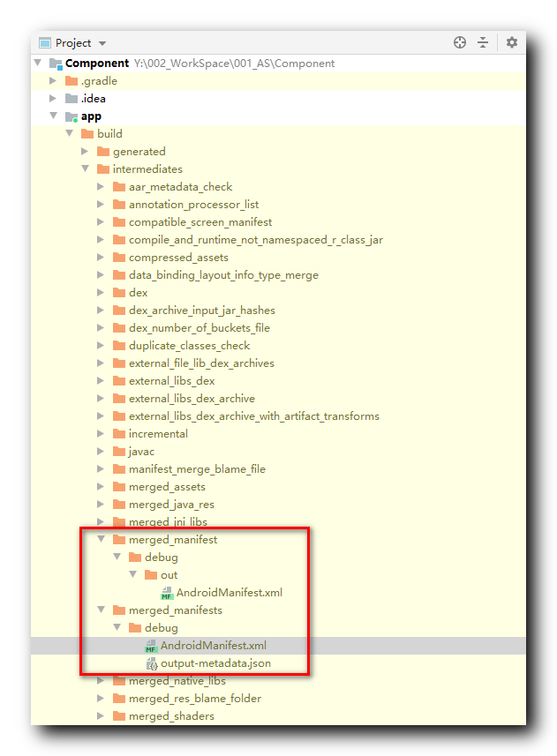
Task: Click the Project view window icon
Action: (x=45, y=43)
